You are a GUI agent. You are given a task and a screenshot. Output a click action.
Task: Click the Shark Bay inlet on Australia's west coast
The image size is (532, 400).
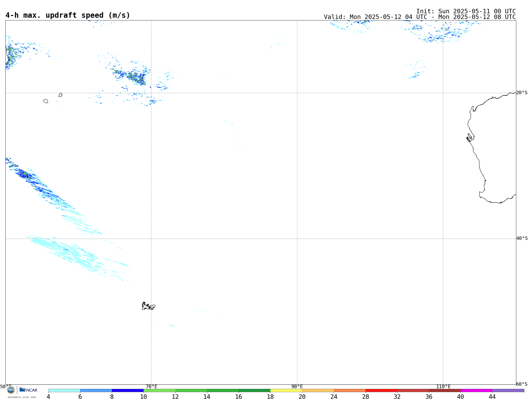(470, 138)
